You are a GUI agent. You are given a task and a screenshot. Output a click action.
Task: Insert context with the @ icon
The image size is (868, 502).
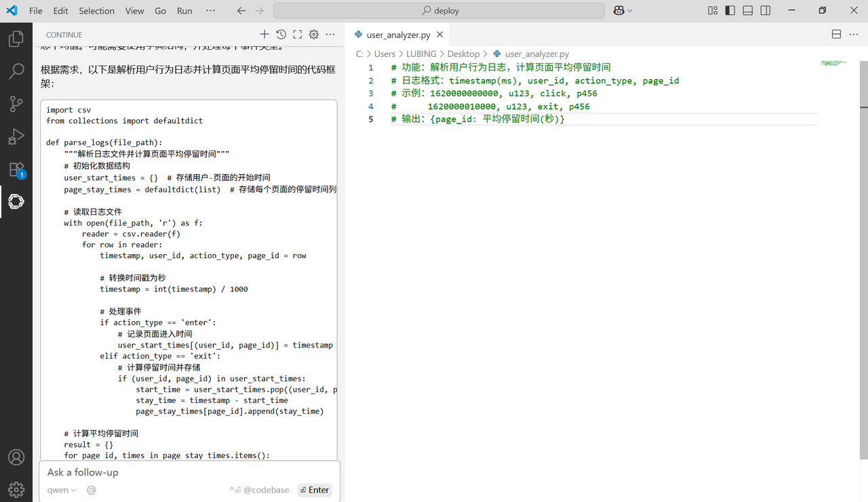91,490
